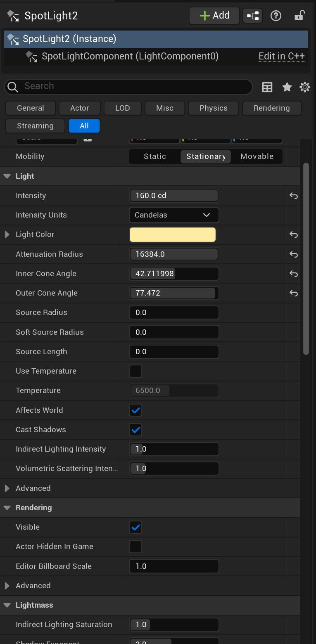
Task: Switch to the Rendering filter tab
Action: (271, 108)
